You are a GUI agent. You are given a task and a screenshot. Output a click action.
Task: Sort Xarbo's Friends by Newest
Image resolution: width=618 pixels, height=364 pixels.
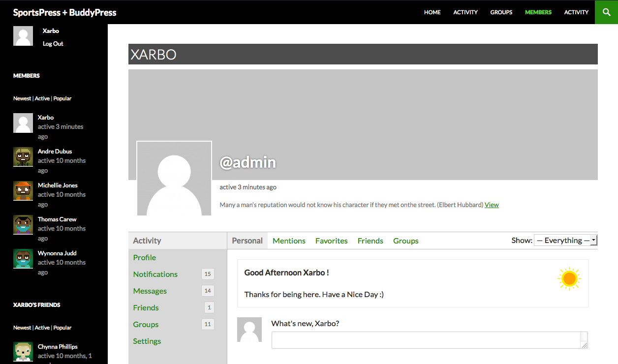coord(22,328)
